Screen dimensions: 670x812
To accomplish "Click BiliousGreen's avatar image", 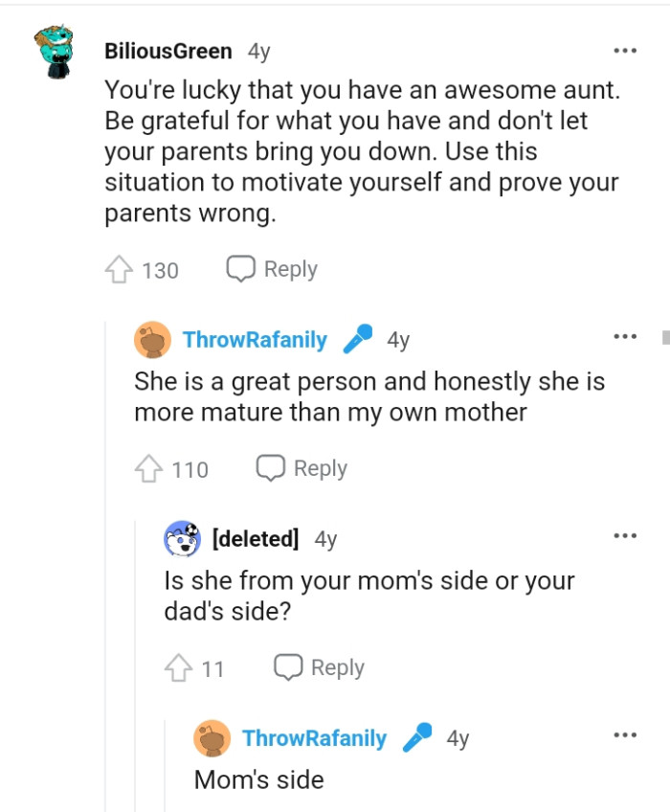I will pyautogui.click(x=54, y=53).
